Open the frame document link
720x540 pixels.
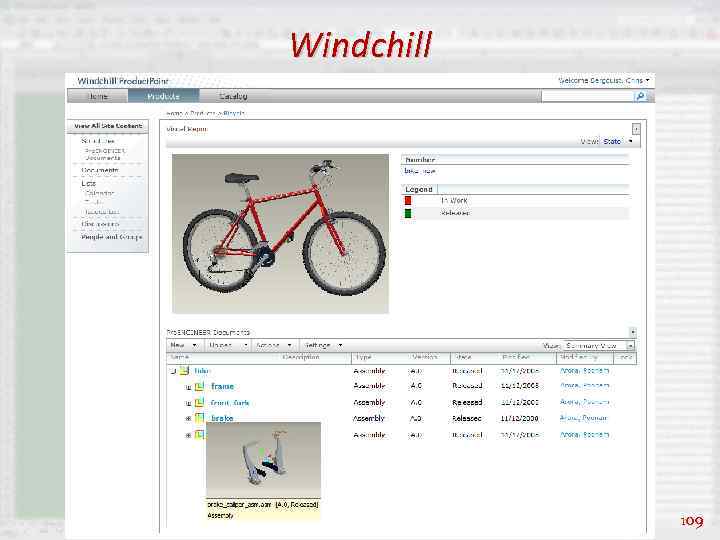coord(222,387)
